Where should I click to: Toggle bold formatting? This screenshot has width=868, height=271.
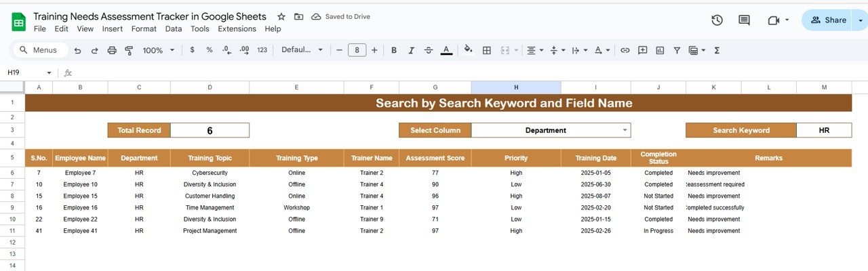pyautogui.click(x=393, y=50)
